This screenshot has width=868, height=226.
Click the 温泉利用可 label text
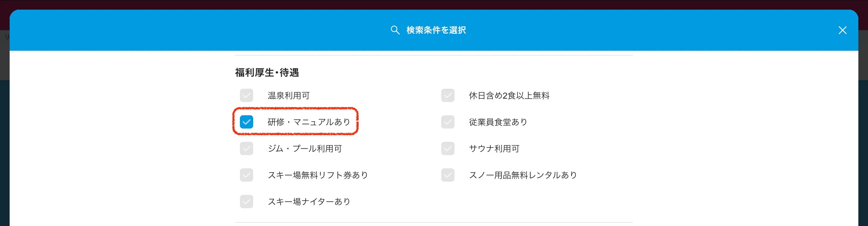289,95
